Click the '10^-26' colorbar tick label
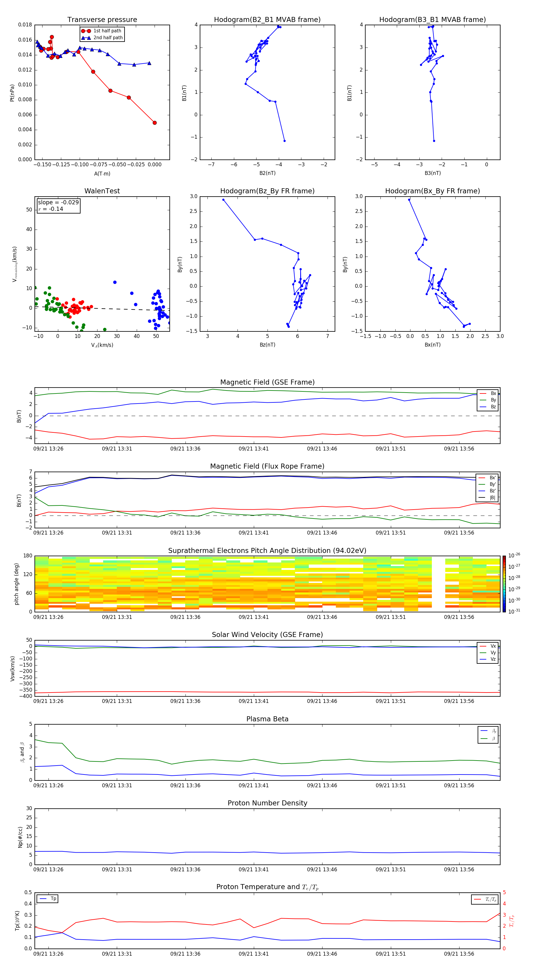 [x=514, y=555]
